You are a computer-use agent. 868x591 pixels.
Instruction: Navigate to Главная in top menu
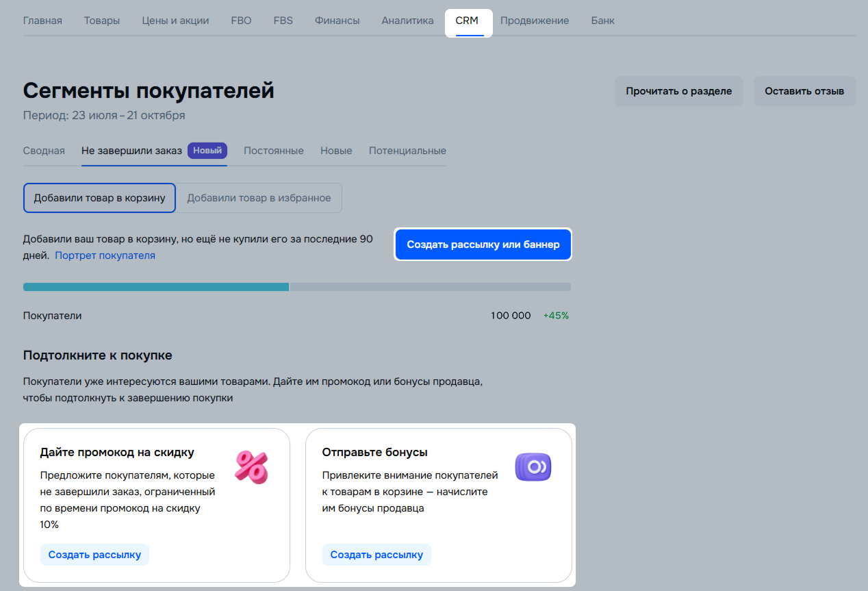point(42,21)
